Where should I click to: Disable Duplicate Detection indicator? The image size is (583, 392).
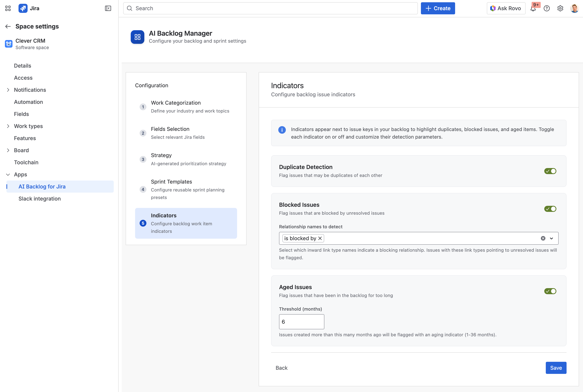tap(550, 171)
